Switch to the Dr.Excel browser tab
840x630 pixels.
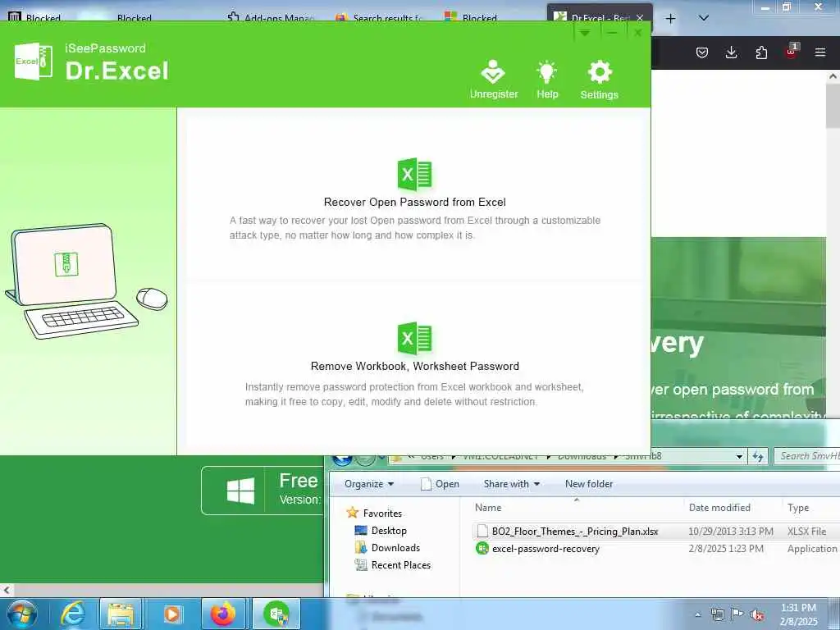coord(592,18)
